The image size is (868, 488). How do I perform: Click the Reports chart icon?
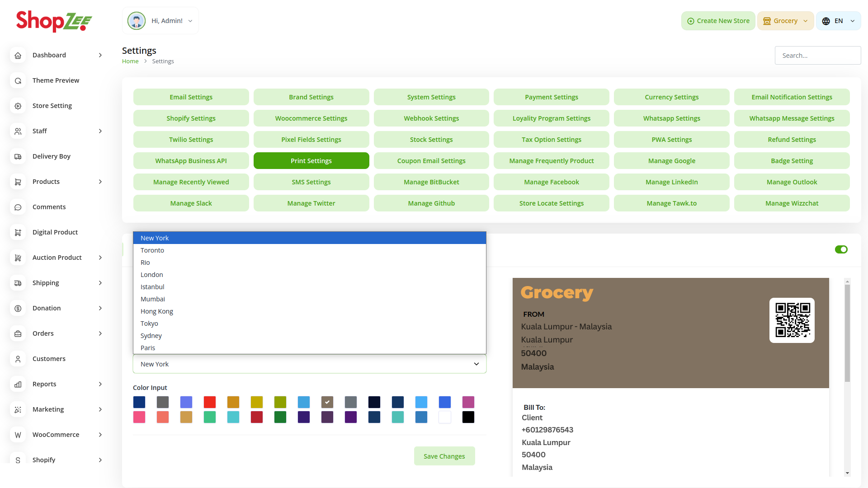(18, 384)
